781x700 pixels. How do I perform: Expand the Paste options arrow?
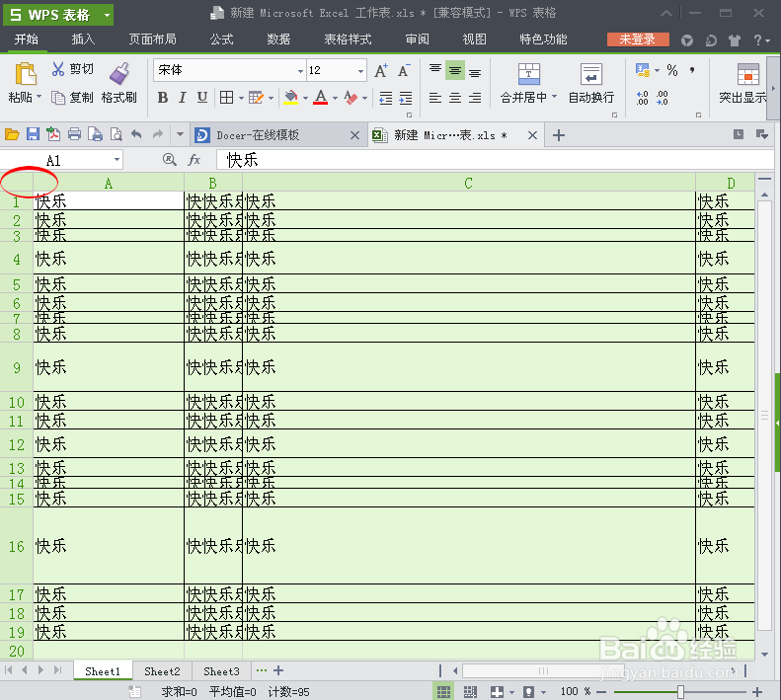click(x=39, y=97)
